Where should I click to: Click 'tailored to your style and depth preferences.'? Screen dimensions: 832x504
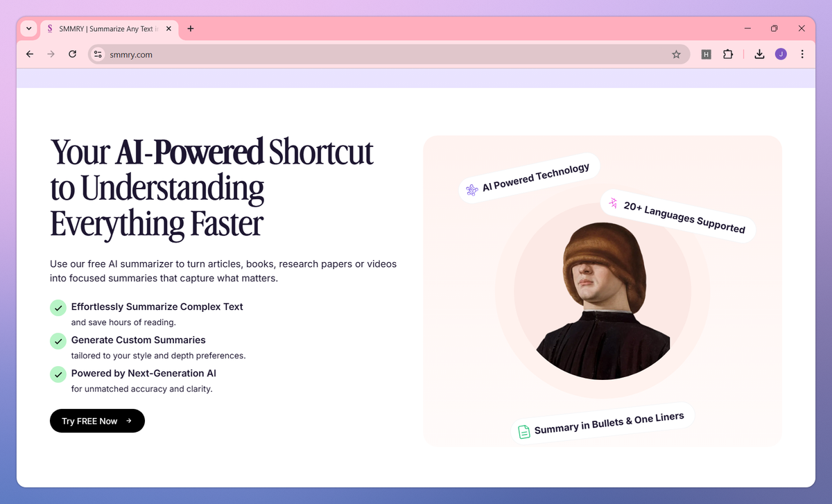click(159, 356)
